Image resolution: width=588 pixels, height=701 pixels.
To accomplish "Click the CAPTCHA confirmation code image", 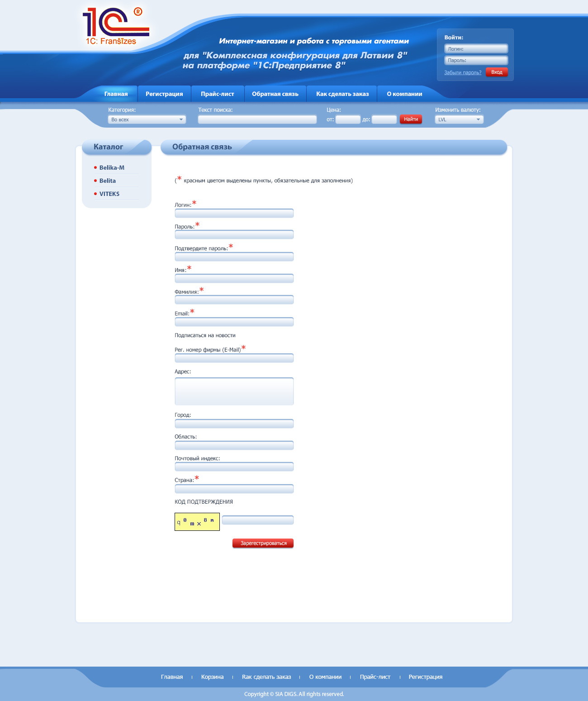I will coord(197,522).
